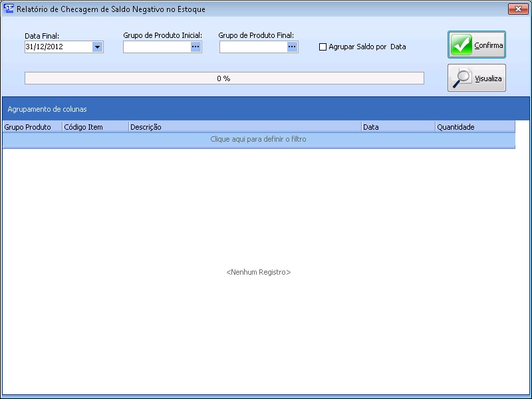The image size is (532, 399).
Task: Sort by the Quantidade column header
Action: pos(475,127)
